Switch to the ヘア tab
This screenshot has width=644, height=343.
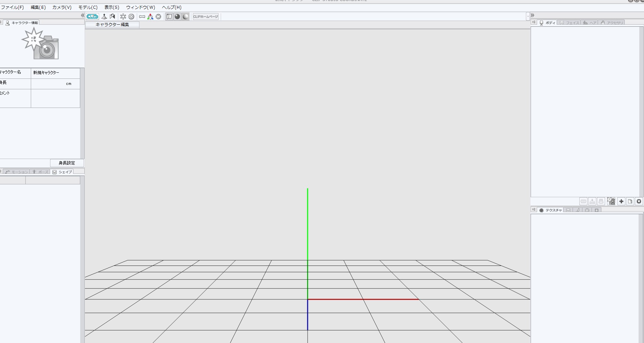pos(590,23)
